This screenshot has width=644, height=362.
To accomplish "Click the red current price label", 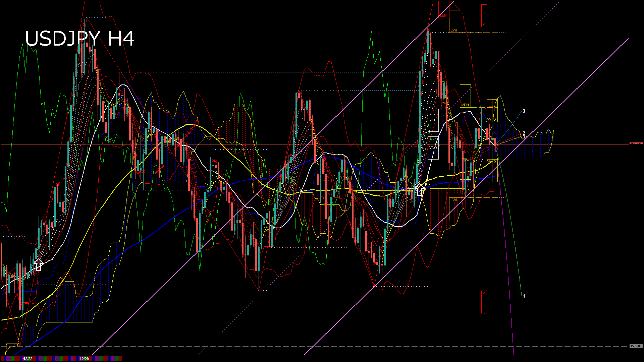I will (x=636, y=144).
